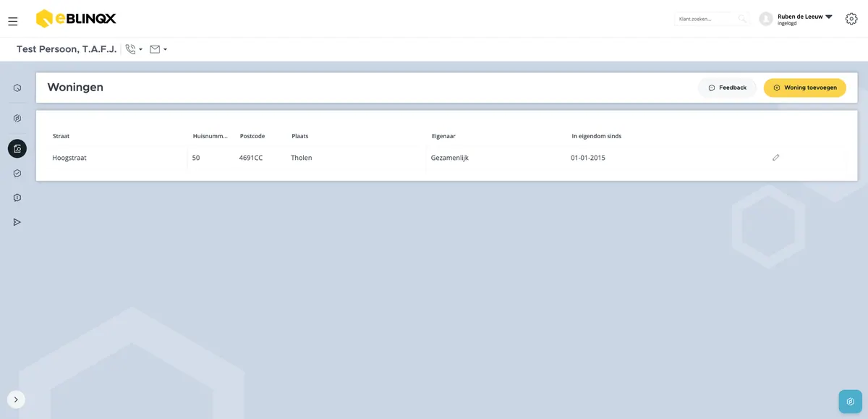Open the email envelope dropdown
This screenshot has width=868, height=419.
pos(158,49)
